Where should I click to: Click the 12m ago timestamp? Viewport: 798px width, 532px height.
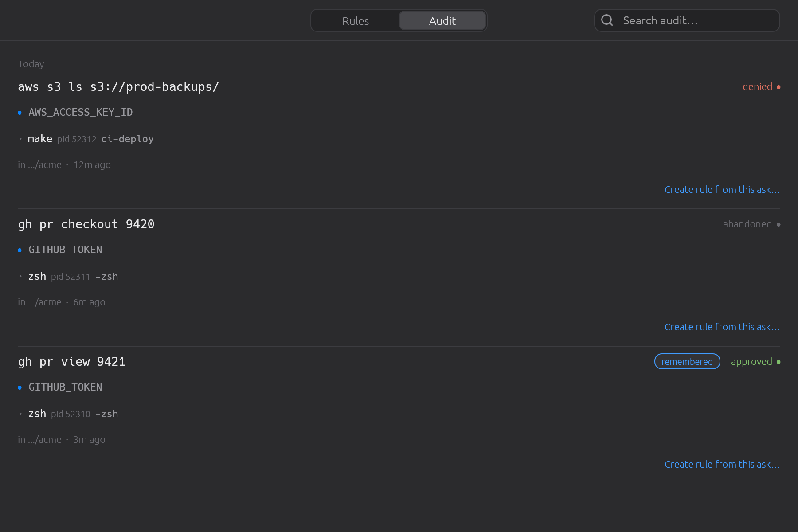(92, 165)
